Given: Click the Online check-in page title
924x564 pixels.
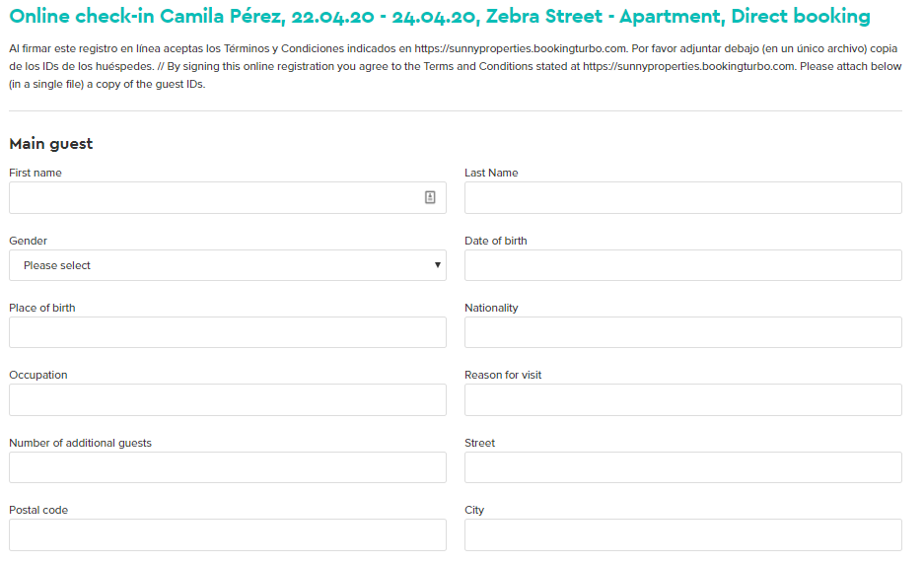Looking at the screenshot, I should coord(440,16).
